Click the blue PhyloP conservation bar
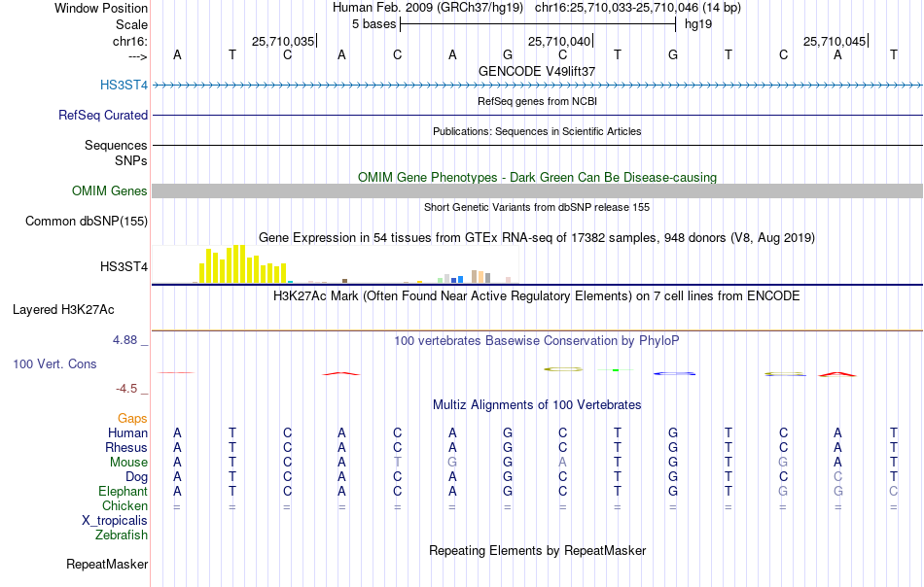Viewport: 924px width, 587px height. [674, 373]
